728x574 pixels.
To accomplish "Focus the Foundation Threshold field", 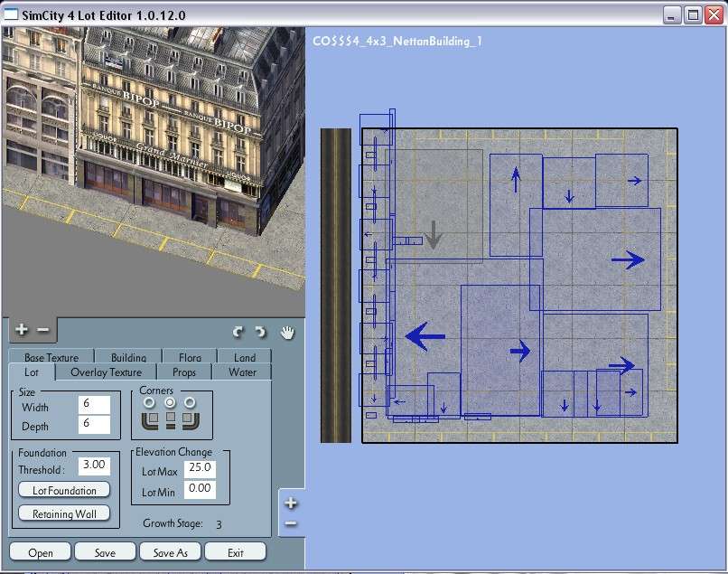I will [94, 466].
